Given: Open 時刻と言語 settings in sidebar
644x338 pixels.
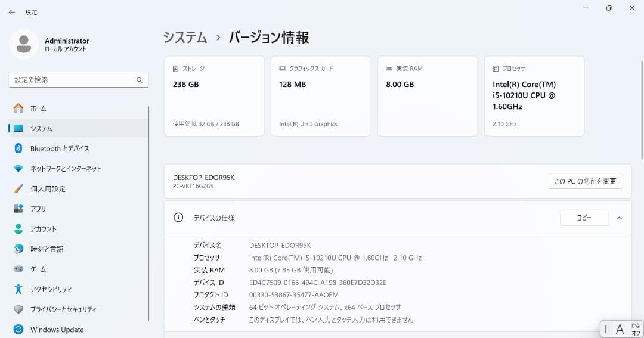Looking at the screenshot, I should (x=79, y=249).
